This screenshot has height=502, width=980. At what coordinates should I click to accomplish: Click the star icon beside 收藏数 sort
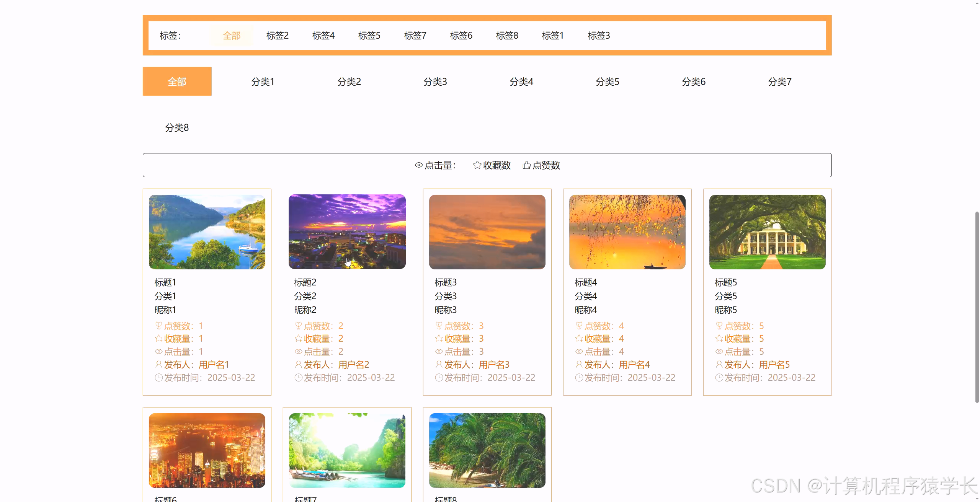tap(477, 165)
